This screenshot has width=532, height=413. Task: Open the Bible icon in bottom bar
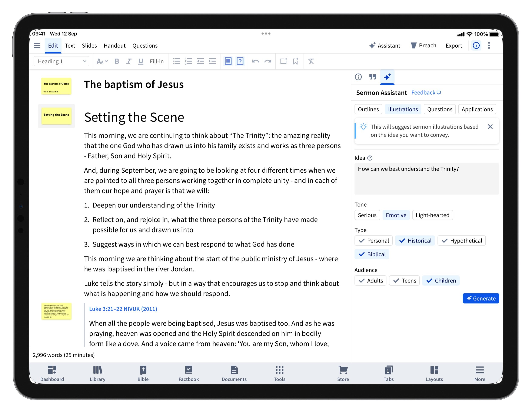(143, 373)
